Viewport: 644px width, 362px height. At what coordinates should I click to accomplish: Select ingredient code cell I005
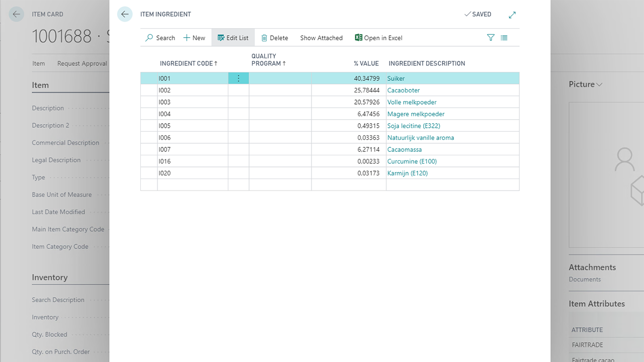(193, 126)
